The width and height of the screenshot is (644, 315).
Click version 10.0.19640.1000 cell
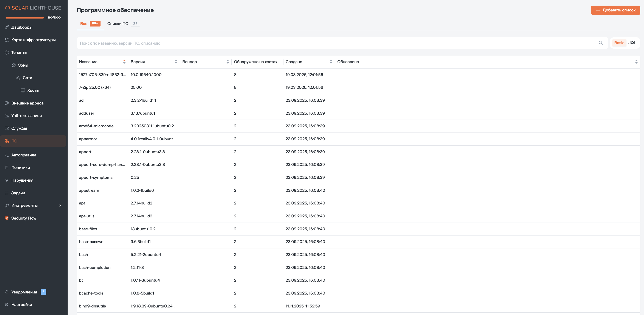146,75
